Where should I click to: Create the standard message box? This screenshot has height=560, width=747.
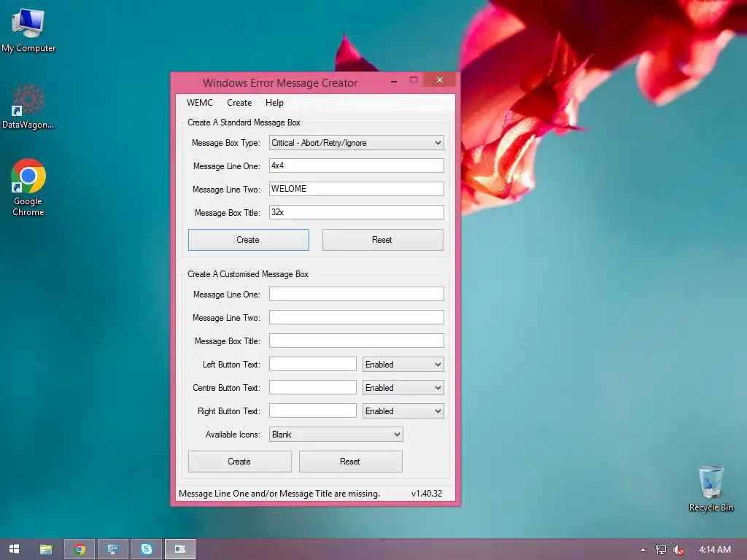248,240
